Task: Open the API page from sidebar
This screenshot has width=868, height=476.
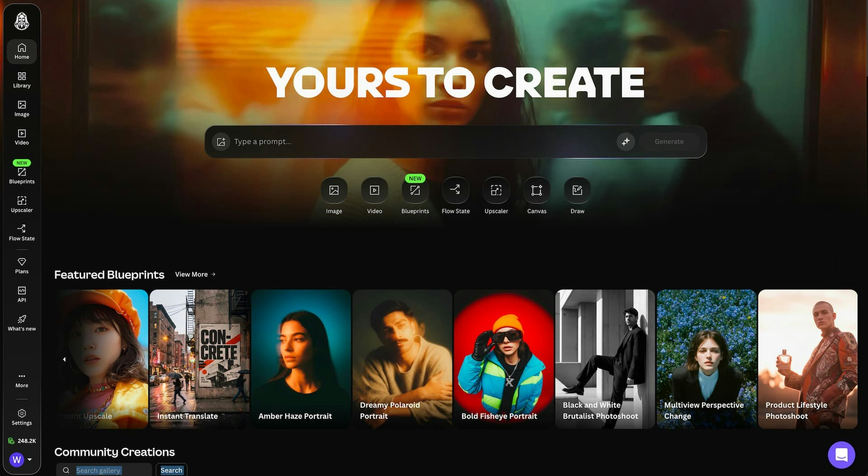Action: [22, 294]
